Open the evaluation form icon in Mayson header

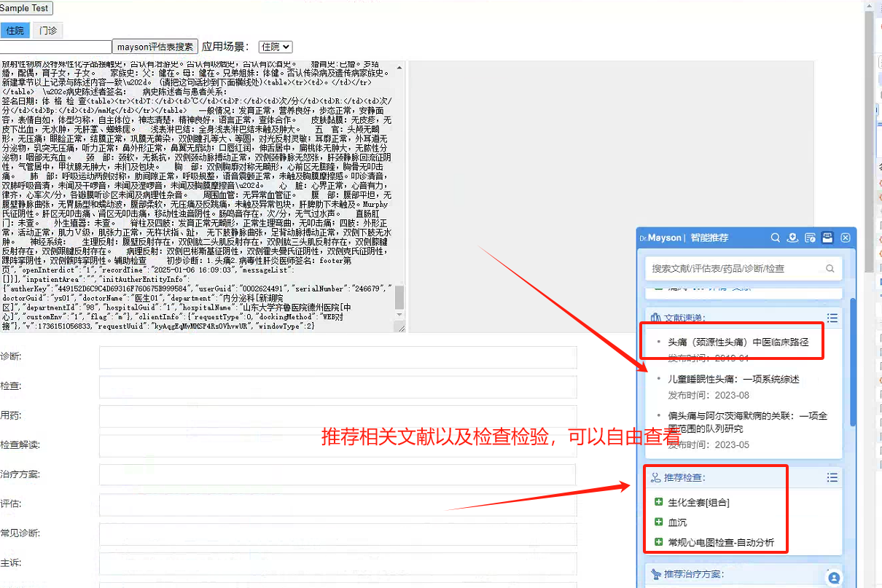pyautogui.click(x=810, y=238)
